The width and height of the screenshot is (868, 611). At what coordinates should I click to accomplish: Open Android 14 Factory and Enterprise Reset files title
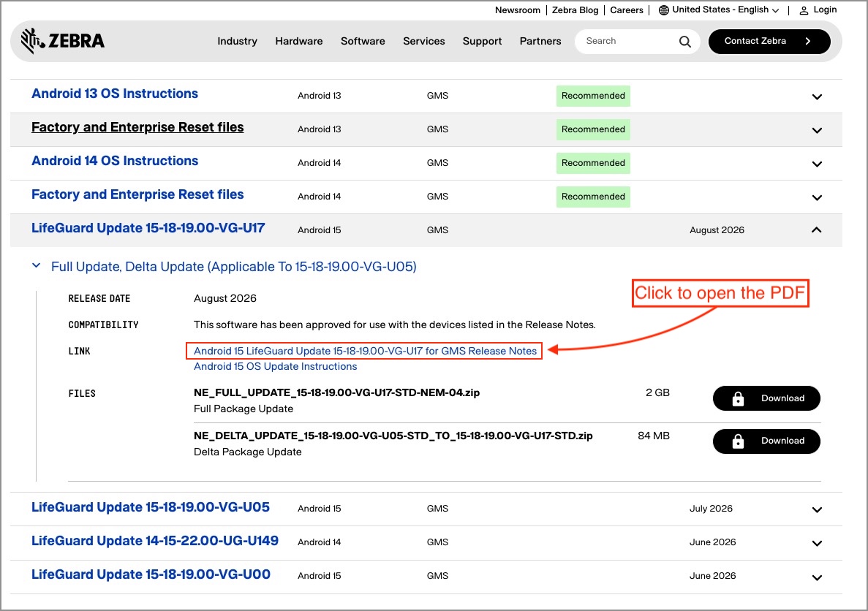[137, 194]
